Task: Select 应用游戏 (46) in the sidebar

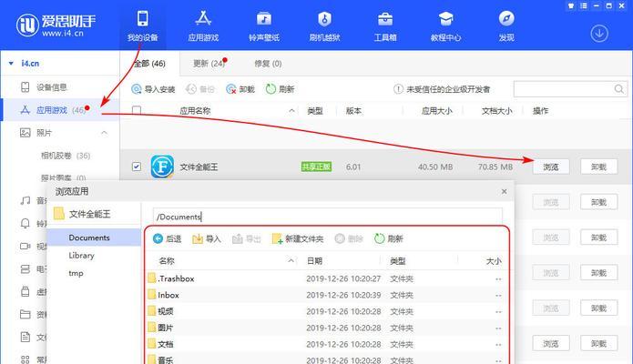Action: (x=60, y=110)
